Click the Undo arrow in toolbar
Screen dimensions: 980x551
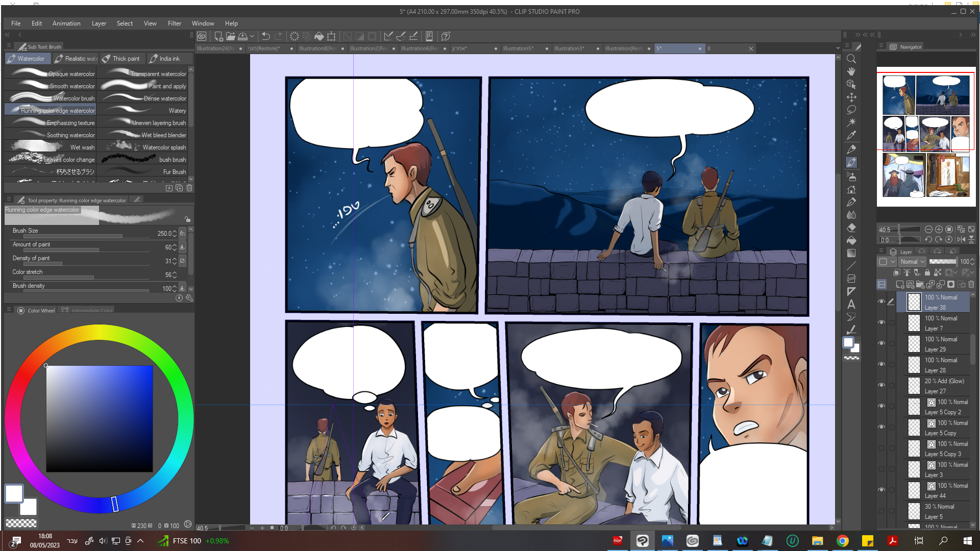(x=266, y=36)
